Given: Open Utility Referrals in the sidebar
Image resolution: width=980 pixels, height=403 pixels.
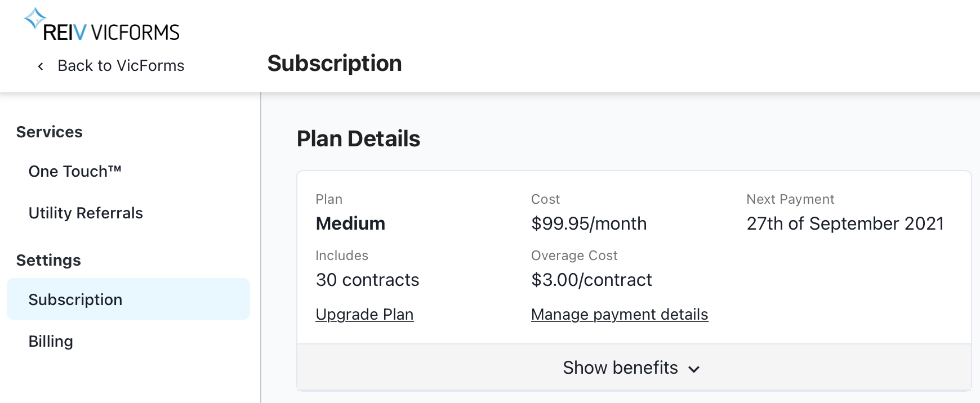Looking at the screenshot, I should (86, 213).
